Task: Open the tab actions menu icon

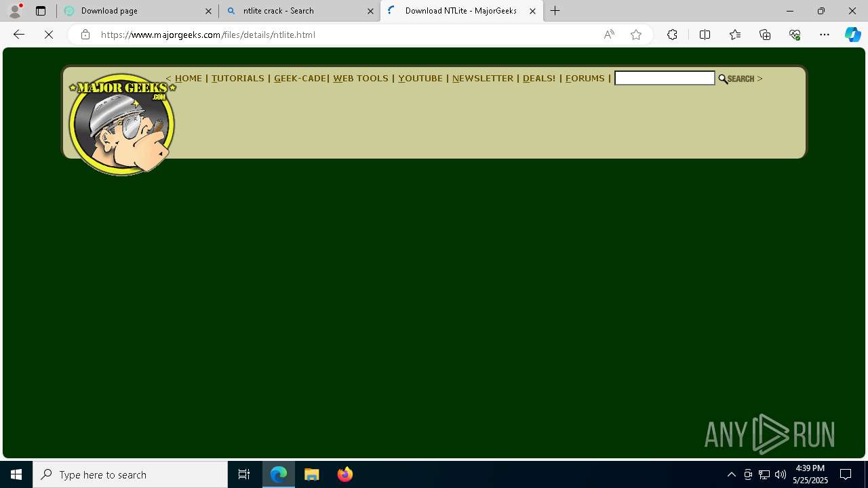Action: (41, 11)
